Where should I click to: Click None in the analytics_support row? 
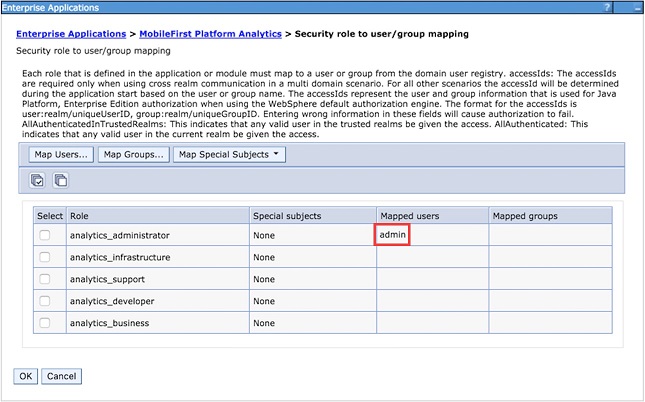[264, 279]
